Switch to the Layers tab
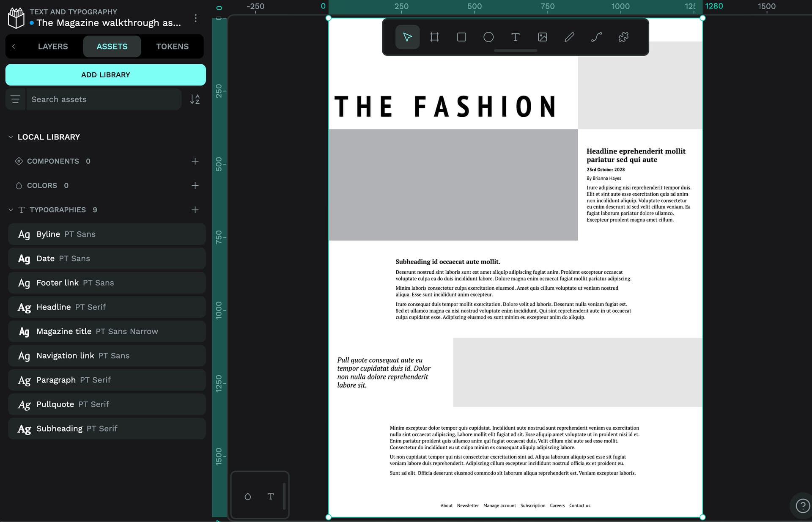Screen dimensions: 812x522 pos(53,47)
